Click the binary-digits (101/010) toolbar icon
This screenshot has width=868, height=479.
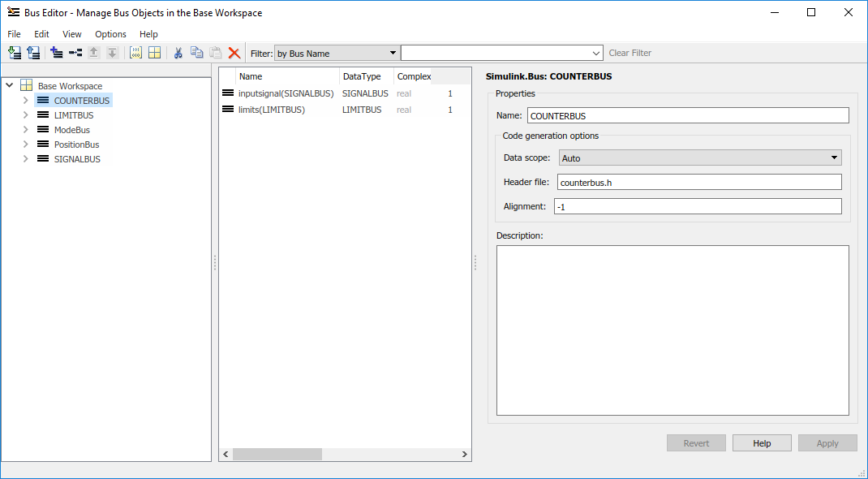[135, 53]
